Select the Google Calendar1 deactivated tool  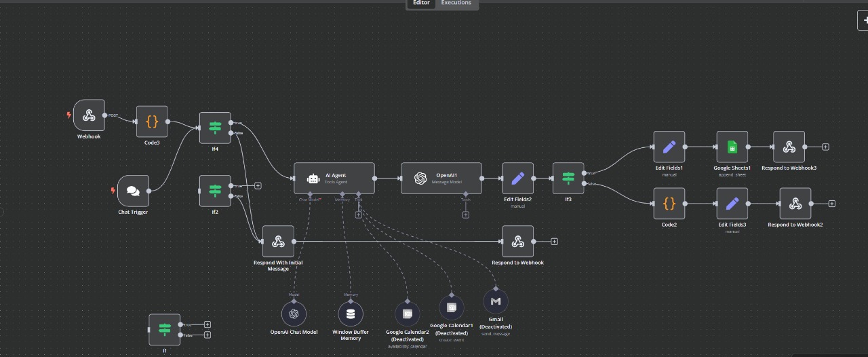pyautogui.click(x=452, y=307)
